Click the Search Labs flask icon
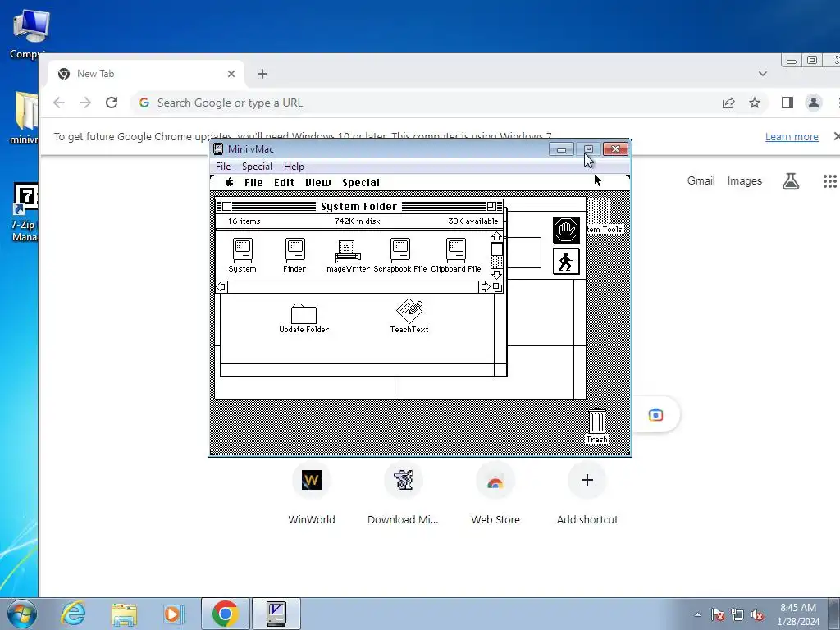 791,181
